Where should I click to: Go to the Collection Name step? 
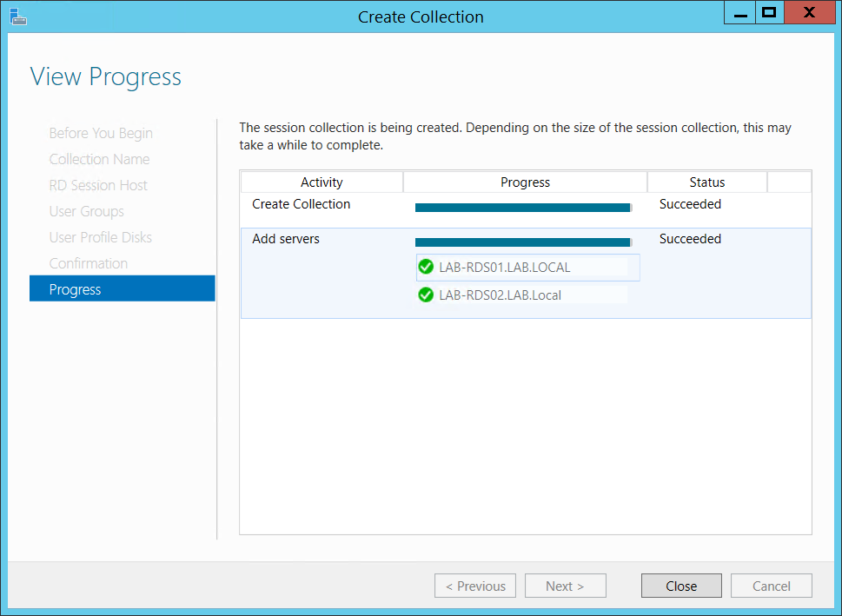point(99,159)
